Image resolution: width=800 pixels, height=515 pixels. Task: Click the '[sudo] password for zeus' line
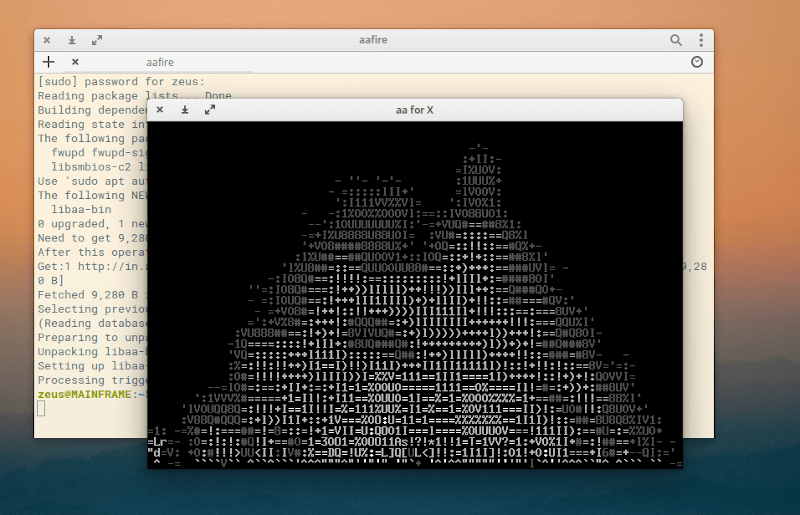(120, 82)
